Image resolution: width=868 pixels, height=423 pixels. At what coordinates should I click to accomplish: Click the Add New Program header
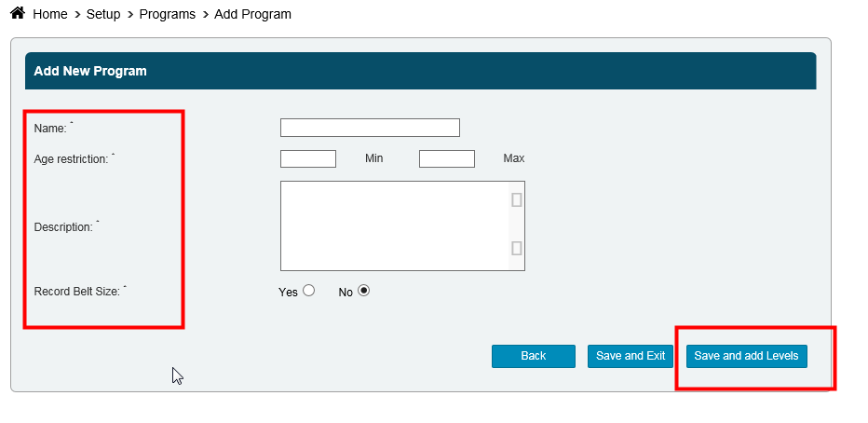(90, 71)
